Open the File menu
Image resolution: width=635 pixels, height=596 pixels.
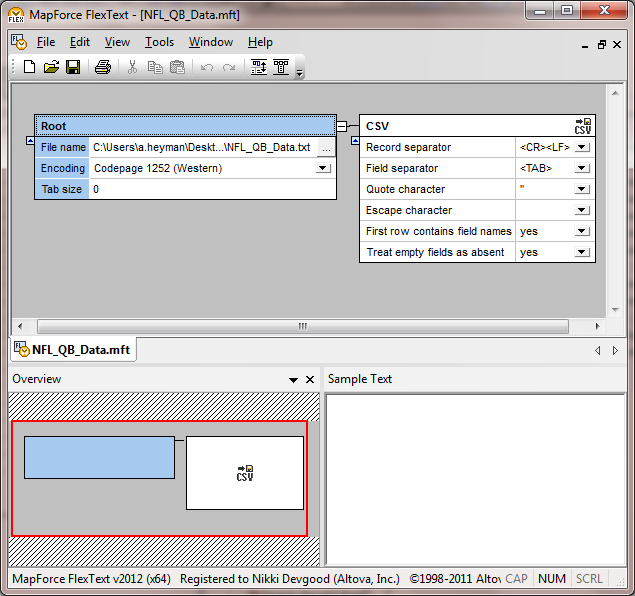click(x=46, y=42)
